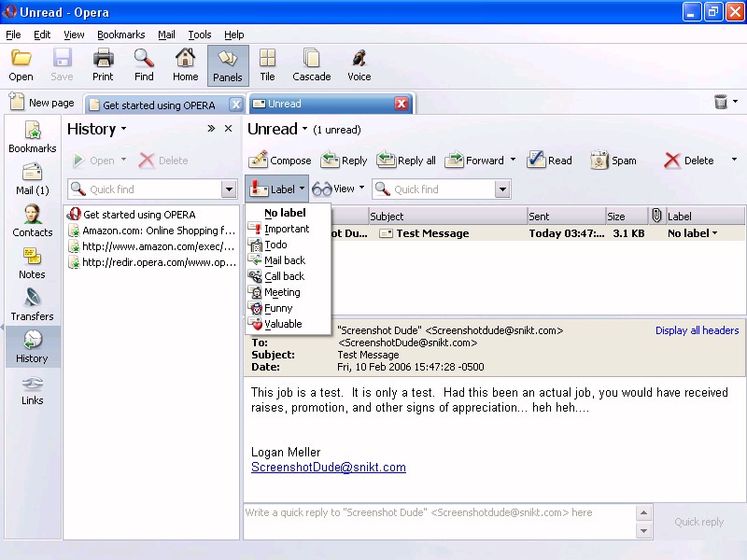Mark message using the Read button
The height and width of the screenshot is (560, 747).
click(x=550, y=161)
